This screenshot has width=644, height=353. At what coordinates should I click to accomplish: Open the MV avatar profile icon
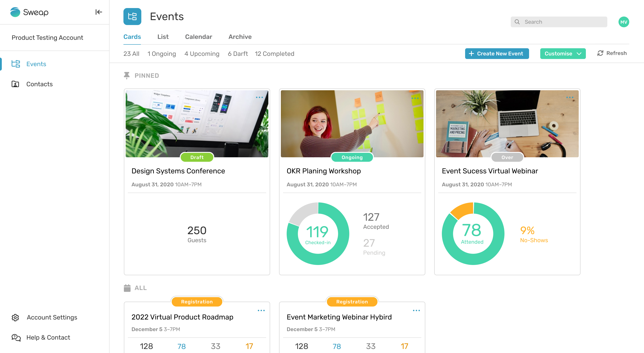pyautogui.click(x=624, y=22)
